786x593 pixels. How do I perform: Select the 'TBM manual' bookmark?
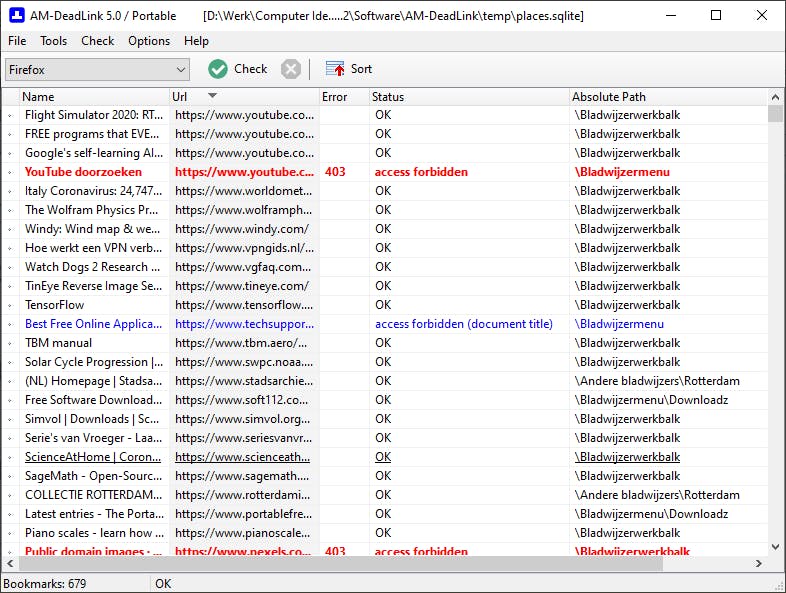(x=58, y=343)
